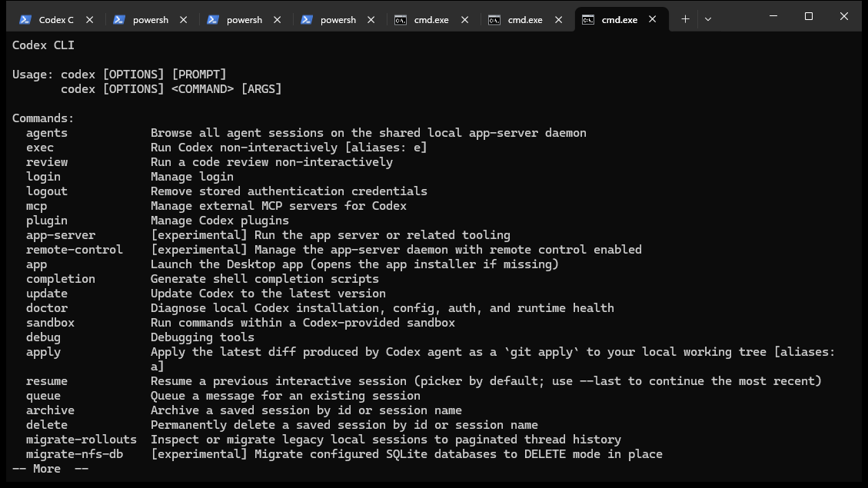This screenshot has width=868, height=488.
Task: Click the 'archive' command name
Action: (x=50, y=410)
